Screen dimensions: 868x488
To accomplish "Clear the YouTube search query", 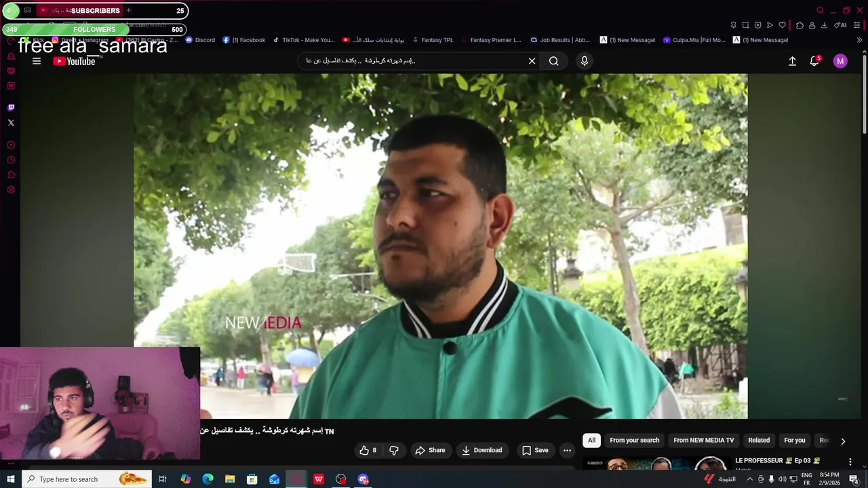I will 532,61.
